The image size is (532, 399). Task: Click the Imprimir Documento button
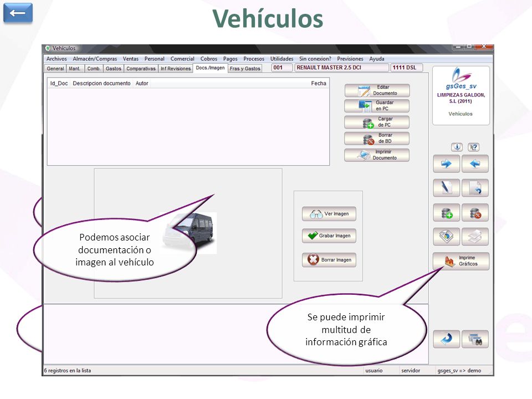point(377,155)
